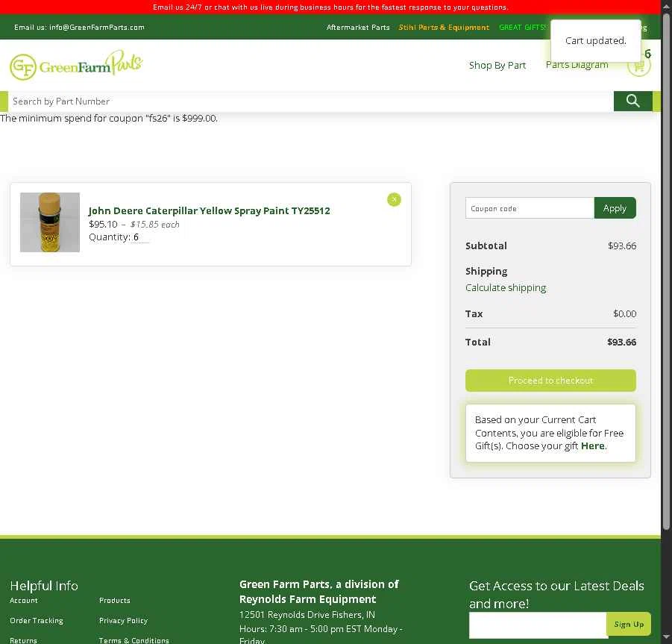Open the Shop By Part menu

497,65
